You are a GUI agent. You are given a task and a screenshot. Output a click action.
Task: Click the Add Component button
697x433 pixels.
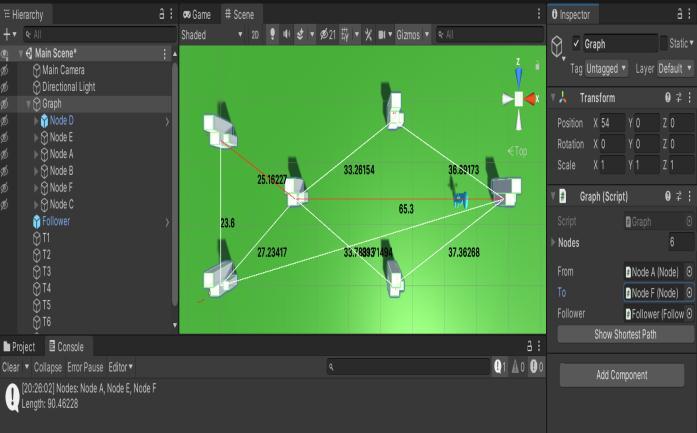coord(622,375)
